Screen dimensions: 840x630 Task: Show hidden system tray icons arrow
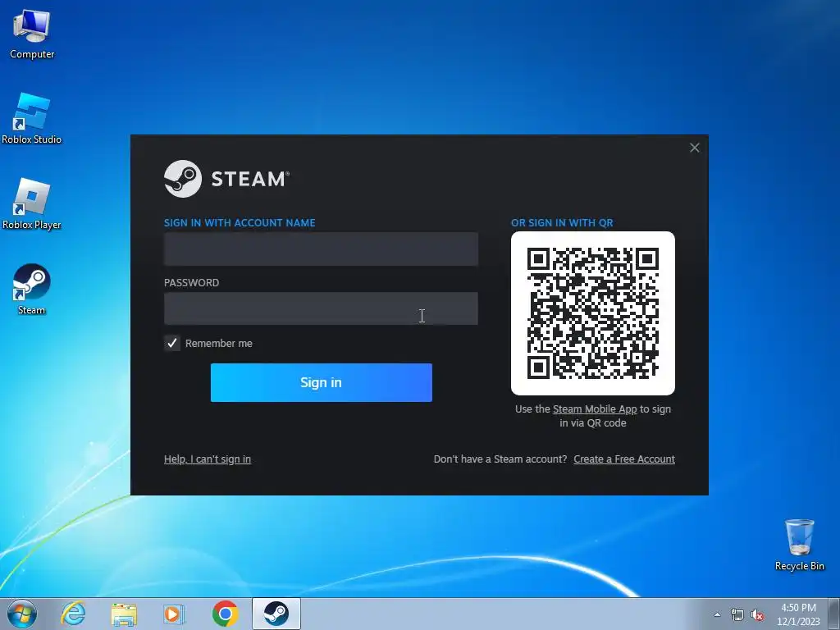pos(717,615)
